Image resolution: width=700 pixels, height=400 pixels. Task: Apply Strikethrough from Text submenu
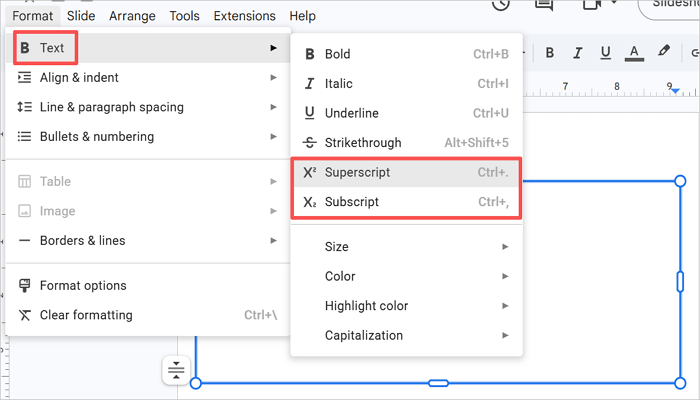click(x=406, y=143)
